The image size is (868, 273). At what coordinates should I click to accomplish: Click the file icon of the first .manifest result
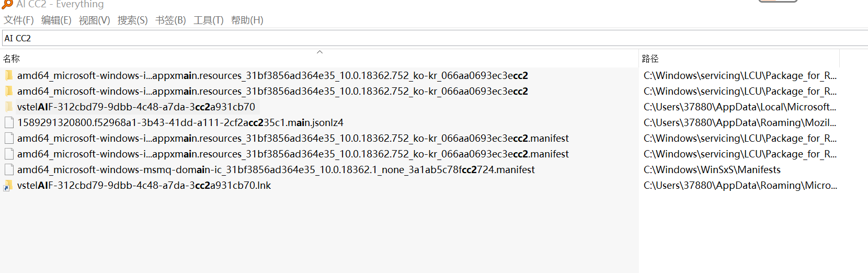click(8, 138)
